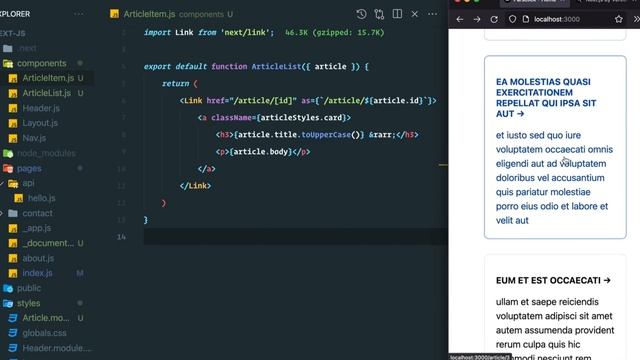The image size is (640, 360).
Task: Click the import Link code line
Action: tap(209, 33)
